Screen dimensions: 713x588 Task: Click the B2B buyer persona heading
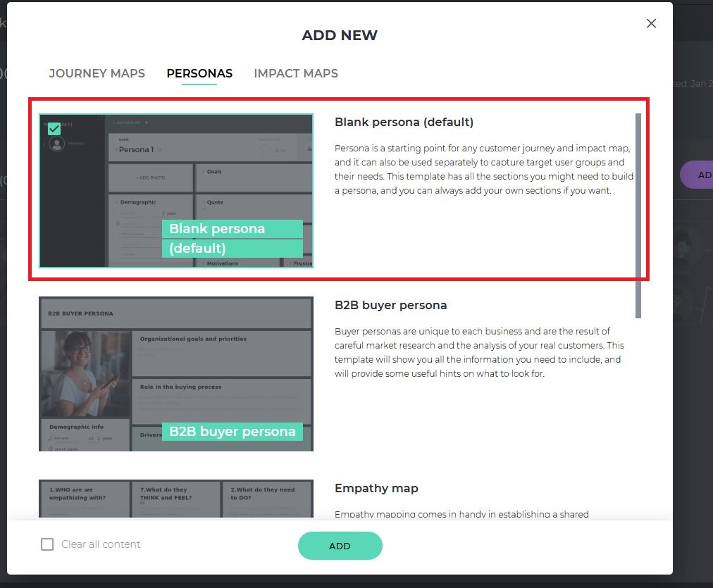coord(390,305)
